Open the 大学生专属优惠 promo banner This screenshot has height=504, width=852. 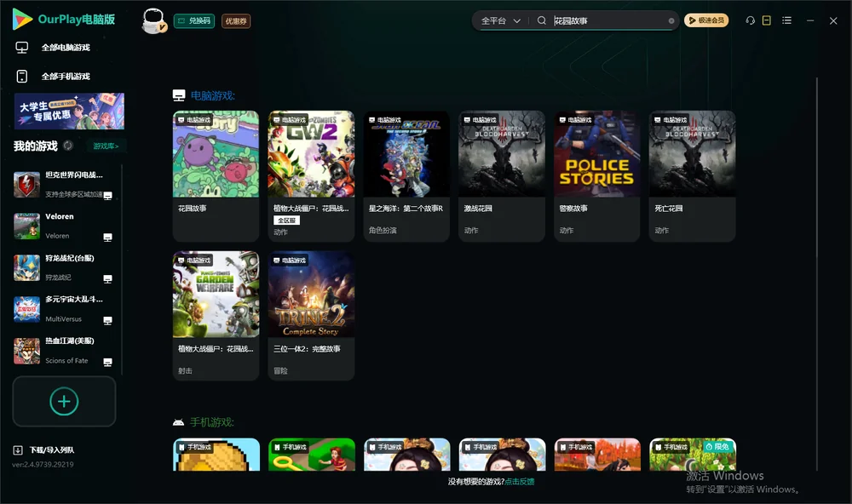[x=69, y=112]
